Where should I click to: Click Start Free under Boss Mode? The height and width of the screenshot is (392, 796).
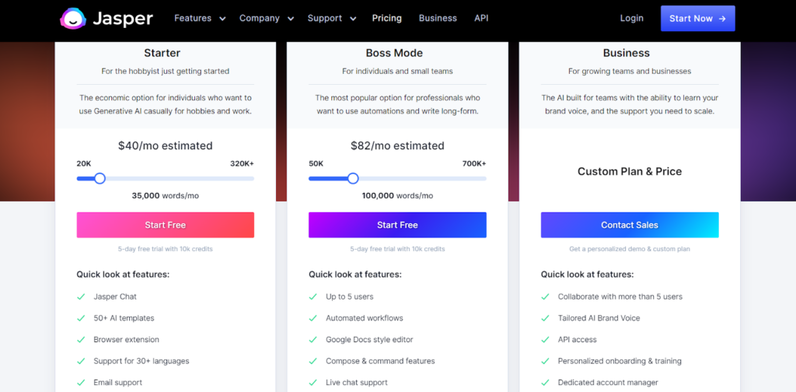(397, 225)
